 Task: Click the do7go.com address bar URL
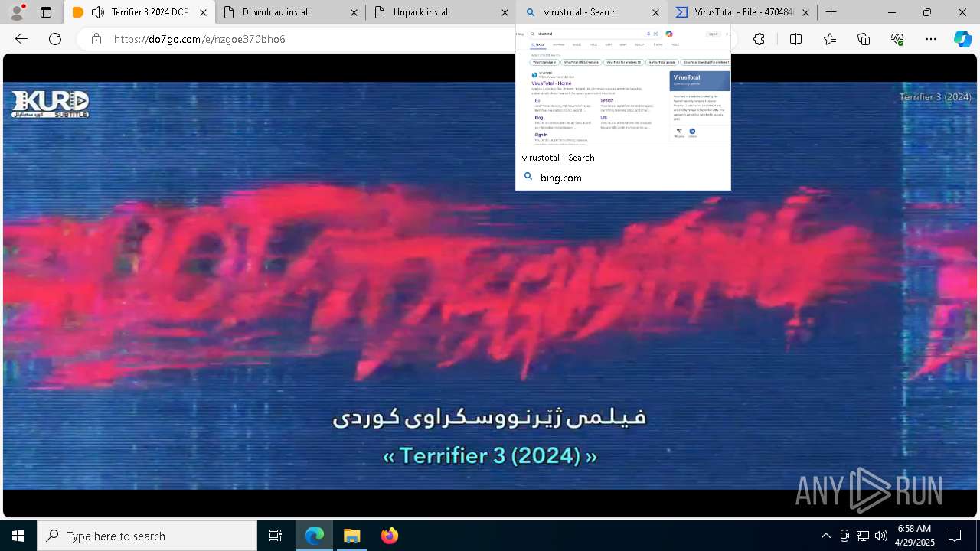pyautogui.click(x=200, y=39)
